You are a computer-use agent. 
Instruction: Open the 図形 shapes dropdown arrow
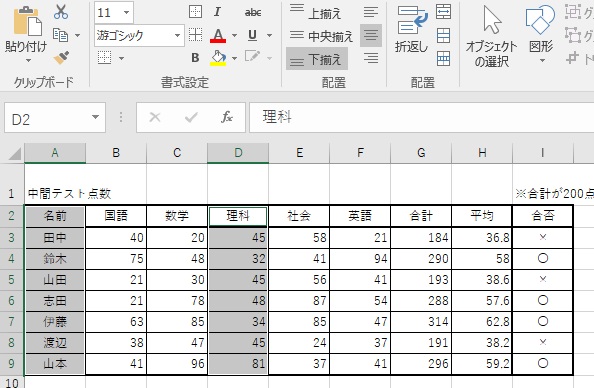(542, 61)
